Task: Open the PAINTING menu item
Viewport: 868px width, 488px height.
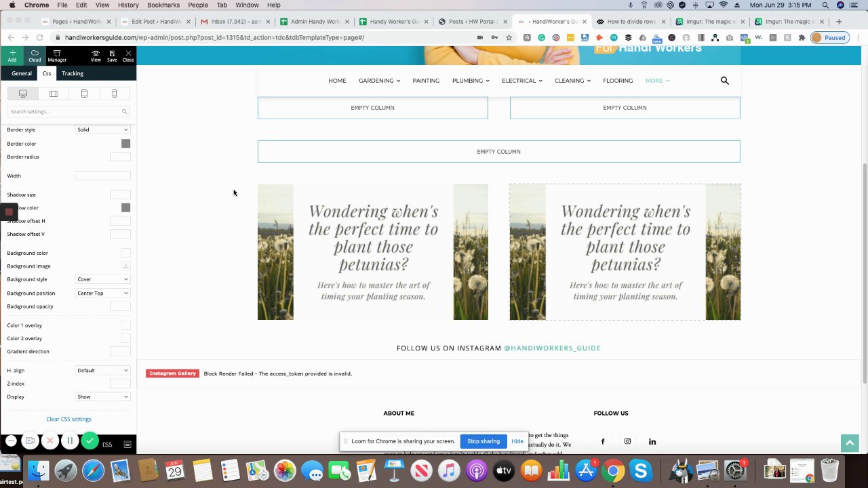Action: [426, 81]
